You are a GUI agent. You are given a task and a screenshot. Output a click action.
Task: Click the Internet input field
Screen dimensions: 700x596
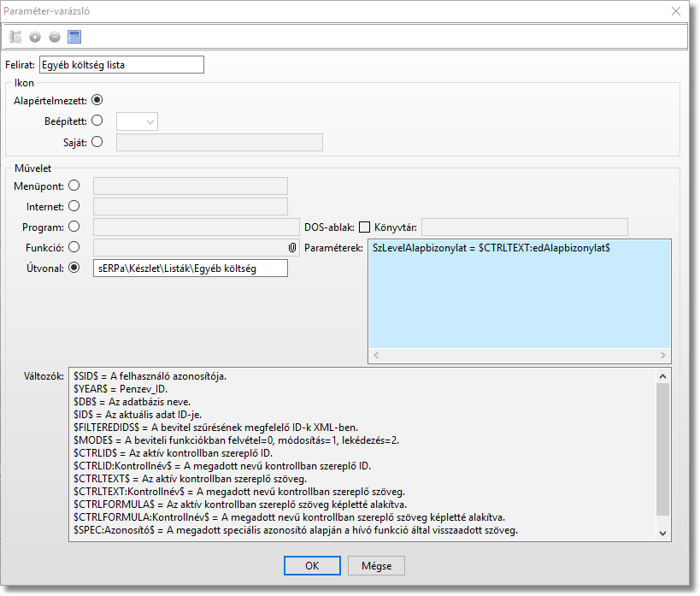(x=191, y=206)
